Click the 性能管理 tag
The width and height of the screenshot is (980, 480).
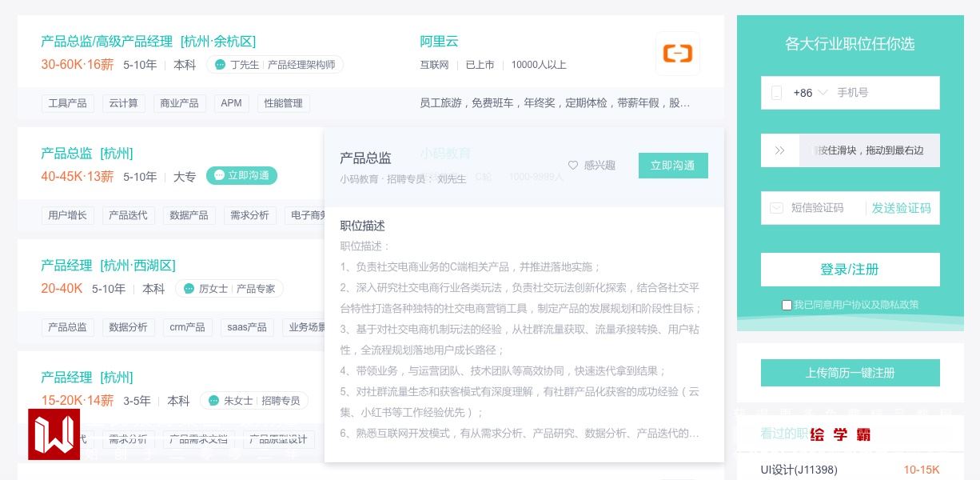pos(284,103)
